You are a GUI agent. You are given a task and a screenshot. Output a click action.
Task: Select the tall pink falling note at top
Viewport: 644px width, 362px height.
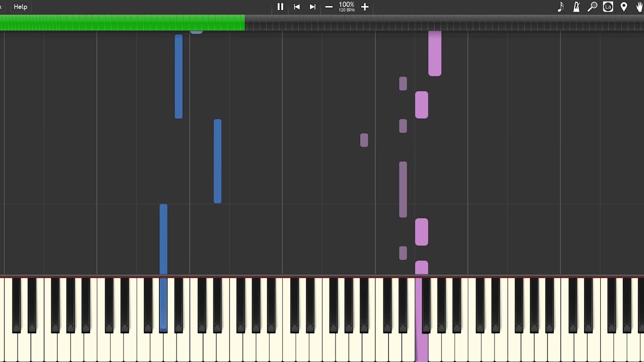click(x=435, y=53)
